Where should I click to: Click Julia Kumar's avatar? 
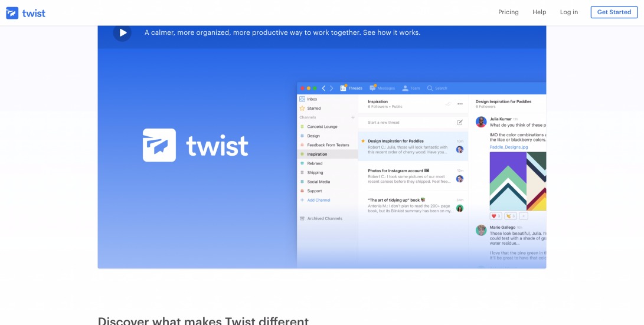pyautogui.click(x=481, y=122)
